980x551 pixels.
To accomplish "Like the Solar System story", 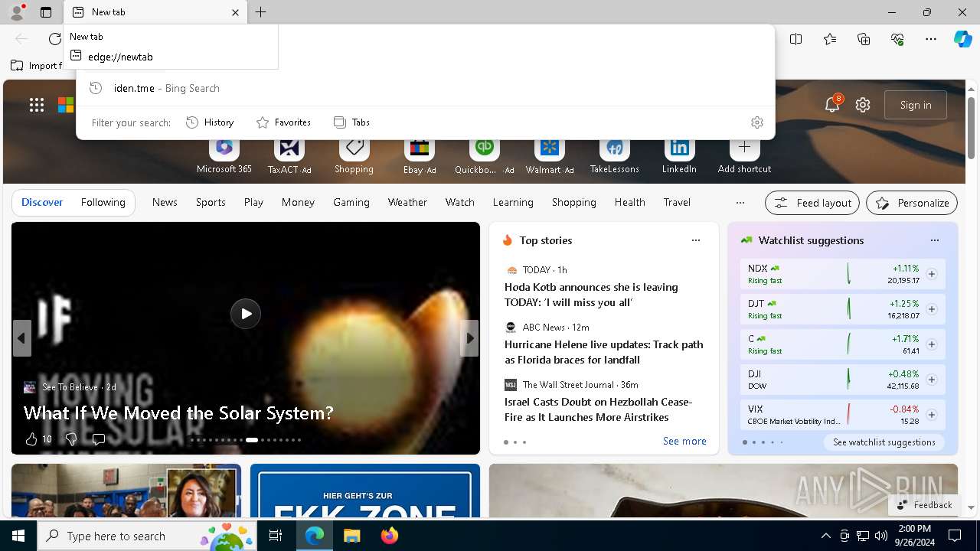I will pos(38,439).
